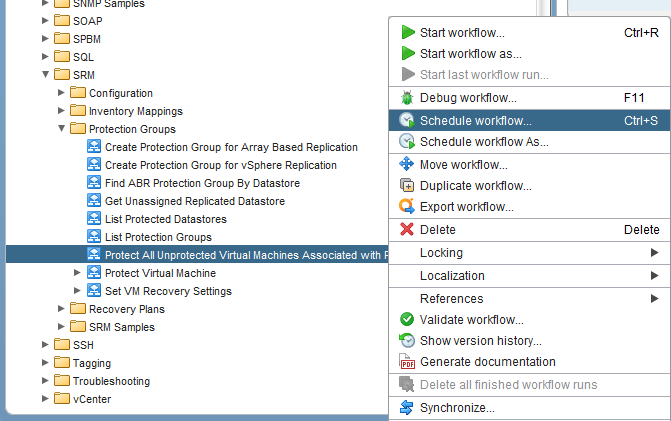Image resolution: width=671 pixels, height=421 pixels.
Task: Click the Generate documentation PDF icon
Action: pos(407,362)
